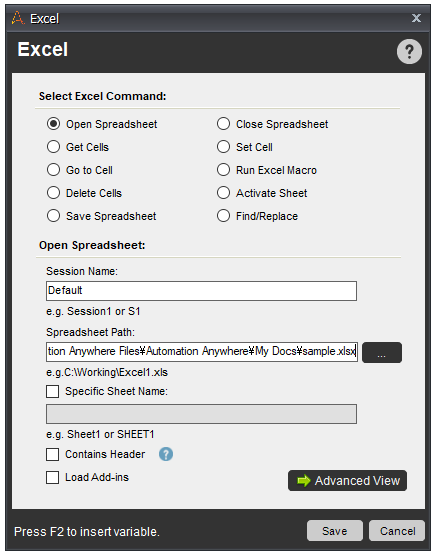436x555 pixels.
Task: Click the Automation Anywhere logo in title bar
Action: [x=18, y=18]
